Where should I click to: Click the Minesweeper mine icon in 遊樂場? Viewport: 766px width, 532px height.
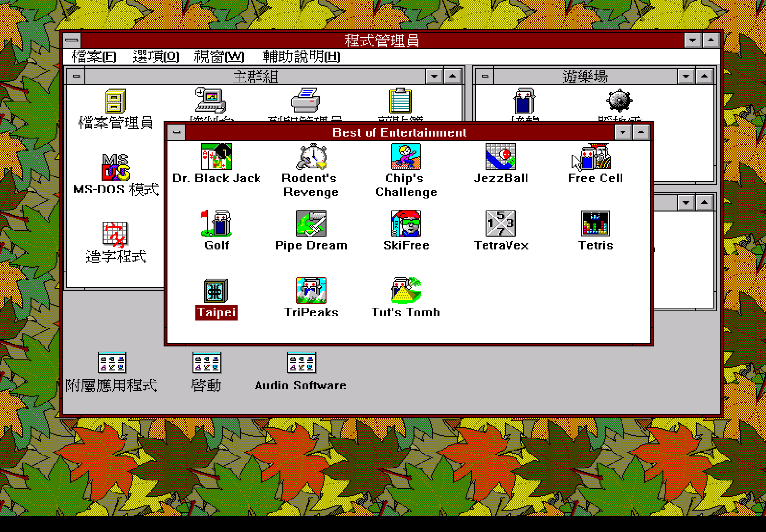(x=619, y=100)
